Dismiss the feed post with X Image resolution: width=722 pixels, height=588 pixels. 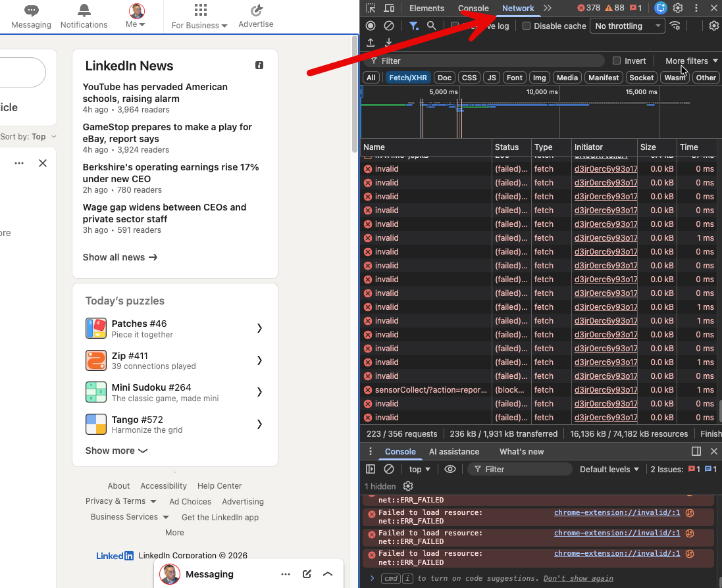click(43, 163)
